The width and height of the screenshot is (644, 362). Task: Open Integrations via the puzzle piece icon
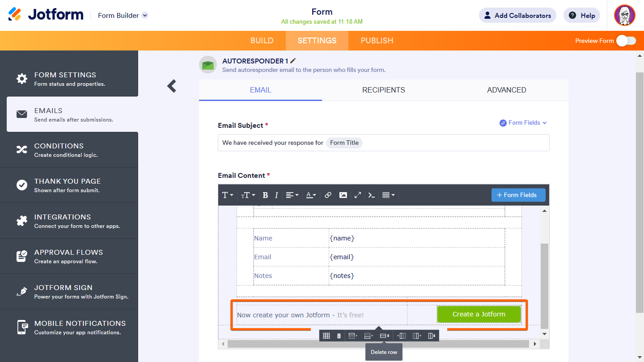pos(22,221)
